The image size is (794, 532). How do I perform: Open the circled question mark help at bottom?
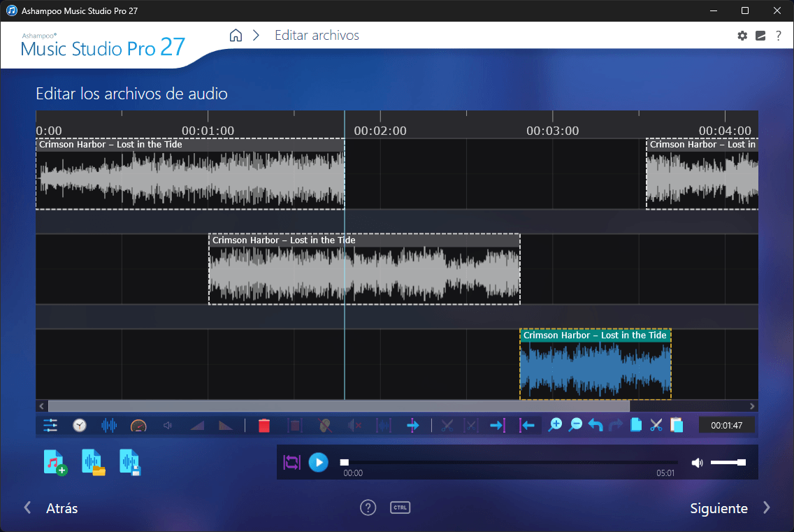(368, 507)
